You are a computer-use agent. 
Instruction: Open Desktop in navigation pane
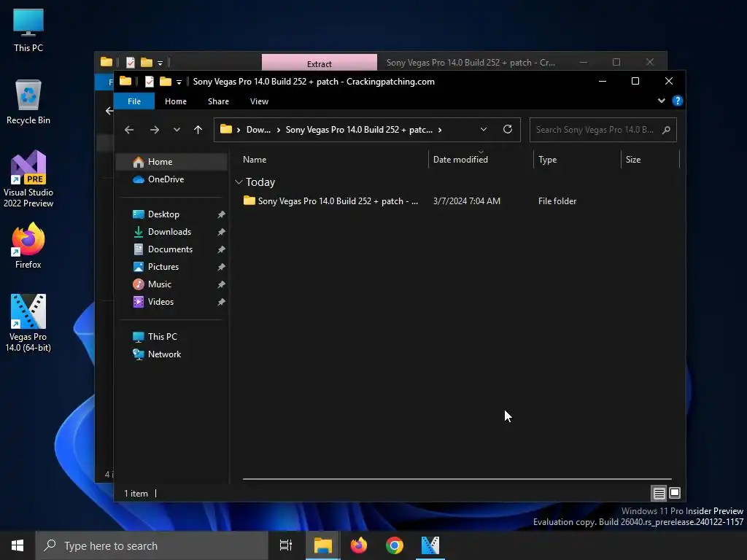pos(172,214)
